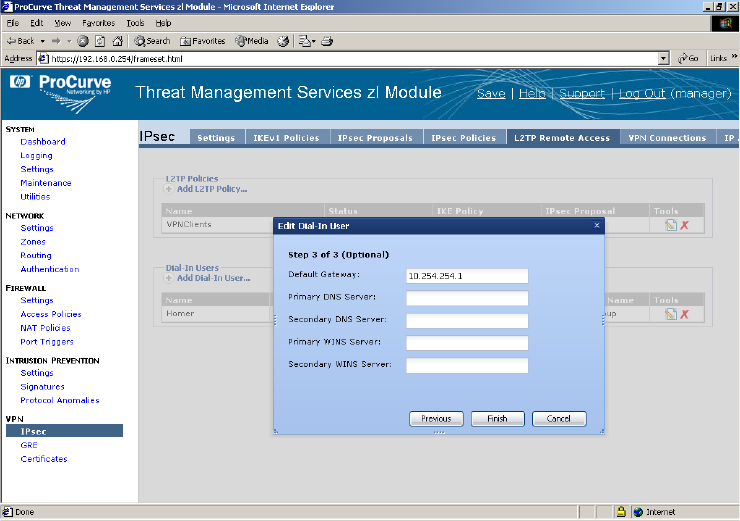This screenshot has height=521, width=740.
Task: Click the HP ProCurve logo
Action: (x=60, y=93)
